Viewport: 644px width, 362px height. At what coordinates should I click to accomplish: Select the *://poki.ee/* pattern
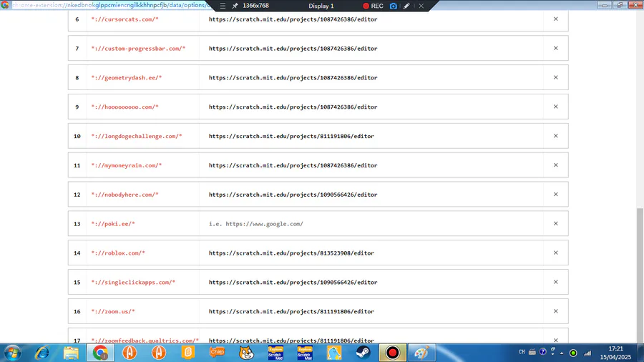[x=113, y=224]
